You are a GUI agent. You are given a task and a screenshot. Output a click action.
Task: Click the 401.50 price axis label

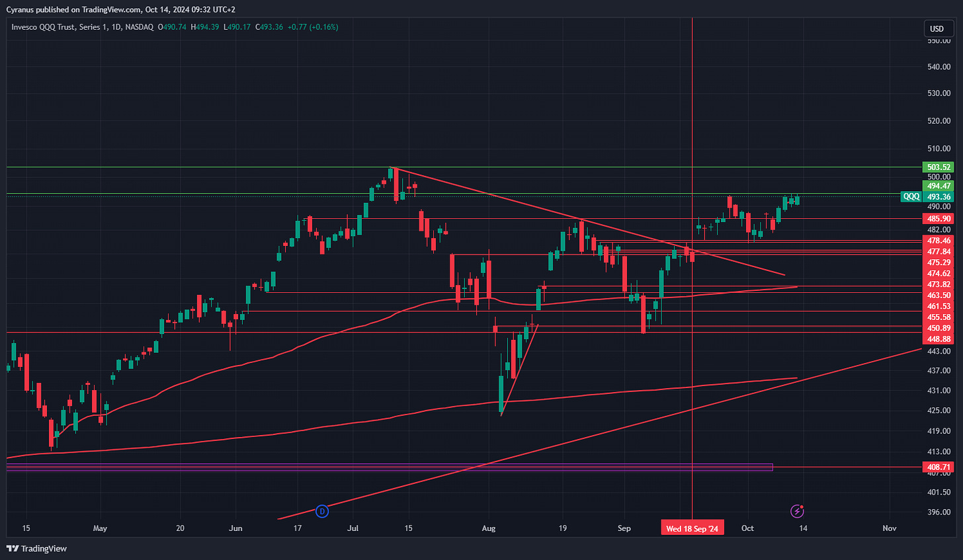tap(939, 492)
